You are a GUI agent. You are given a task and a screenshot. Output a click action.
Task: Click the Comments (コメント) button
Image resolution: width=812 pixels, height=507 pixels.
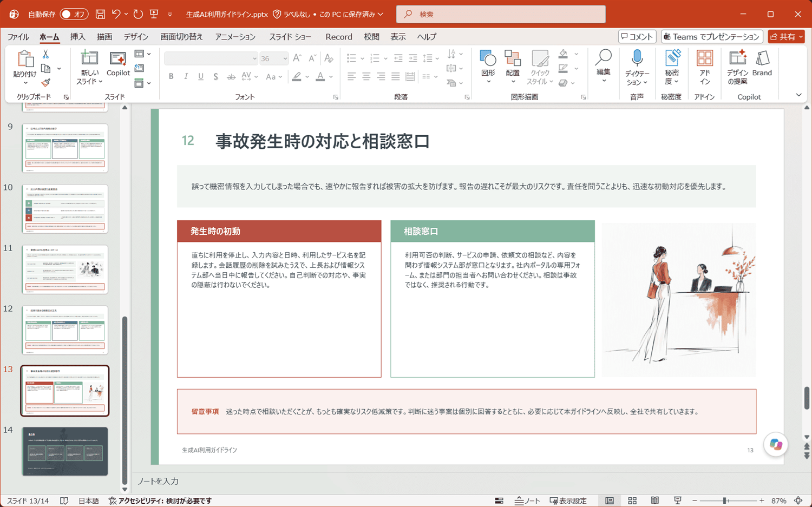click(637, 36)
